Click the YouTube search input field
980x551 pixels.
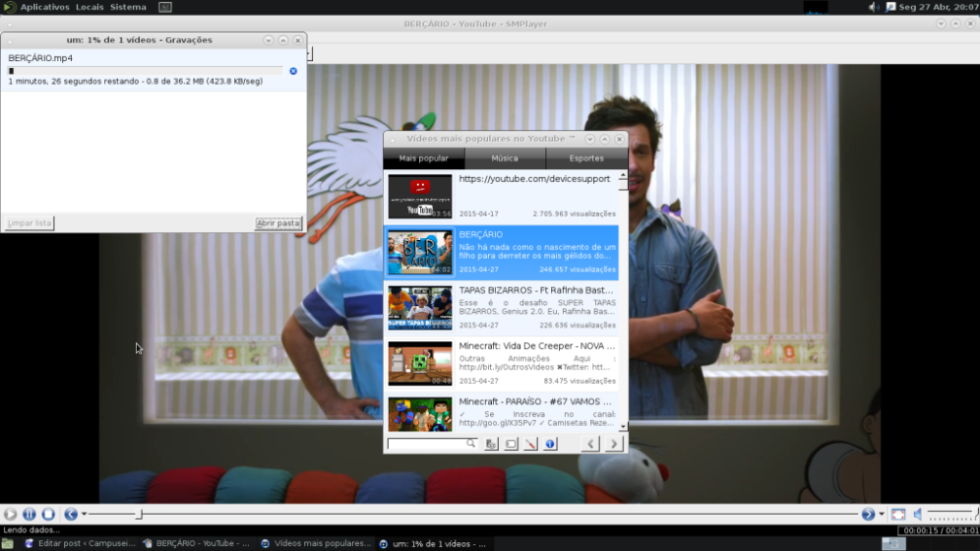pos(427,444)
